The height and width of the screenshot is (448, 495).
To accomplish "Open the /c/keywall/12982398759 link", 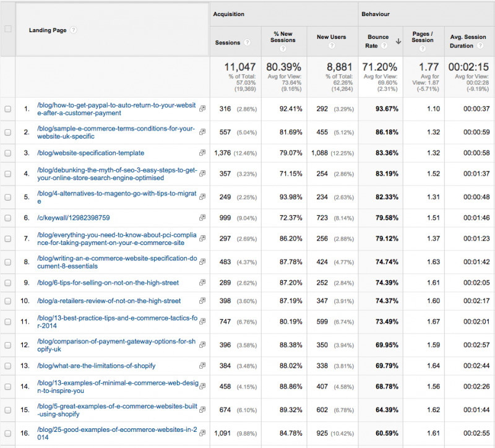I will (x=73, y=218).
